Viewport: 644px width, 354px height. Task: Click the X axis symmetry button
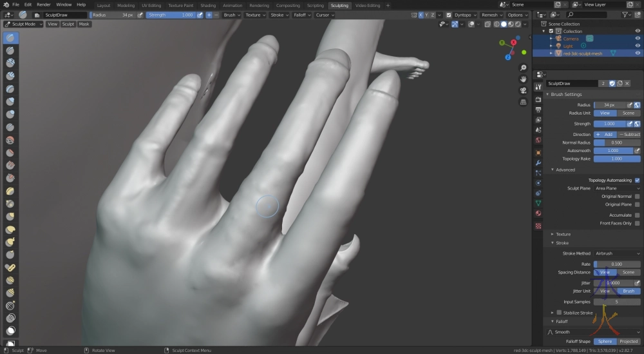[x=421, y=15]
